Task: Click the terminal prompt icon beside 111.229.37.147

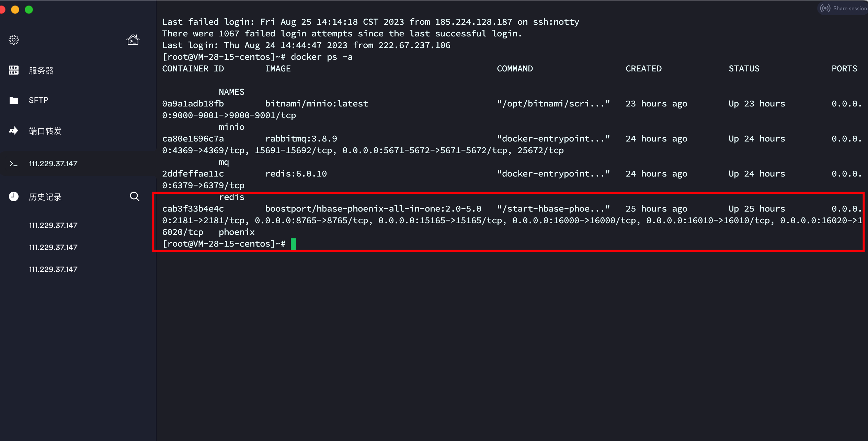Action: (x=14, y=163)
